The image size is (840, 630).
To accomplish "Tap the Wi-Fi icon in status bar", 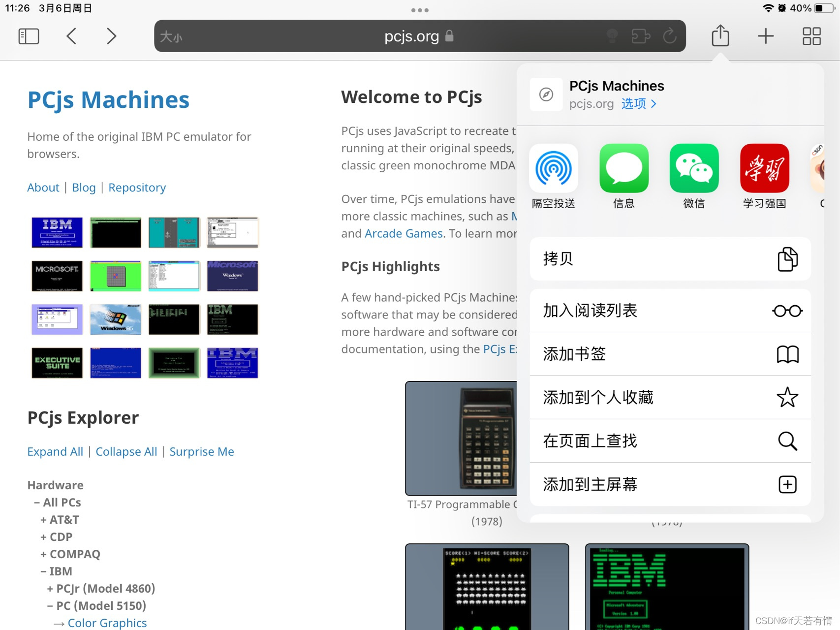I will (768, 8).
